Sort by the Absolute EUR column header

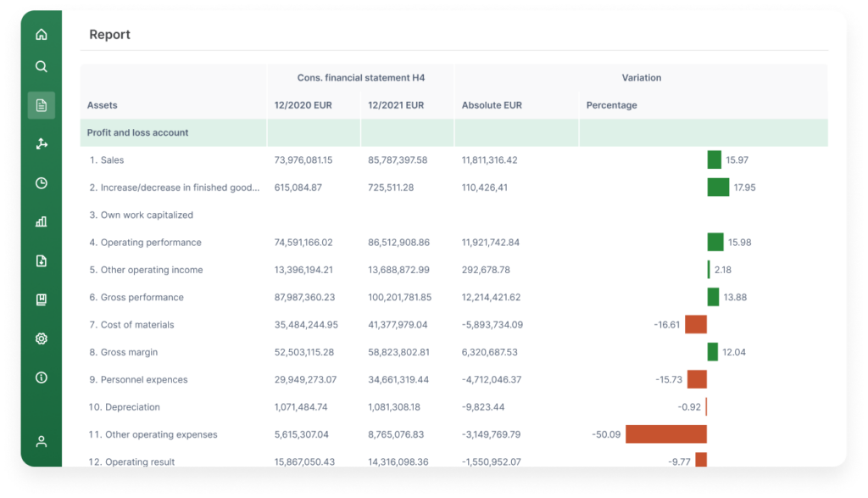point(492,104)
